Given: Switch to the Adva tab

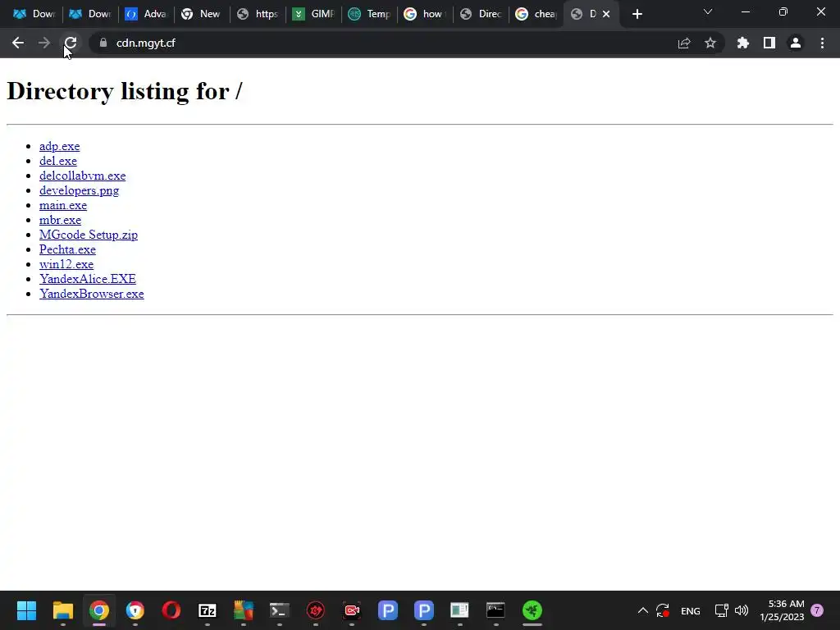Looking at the screenshot, I should (x=145, y=14).
